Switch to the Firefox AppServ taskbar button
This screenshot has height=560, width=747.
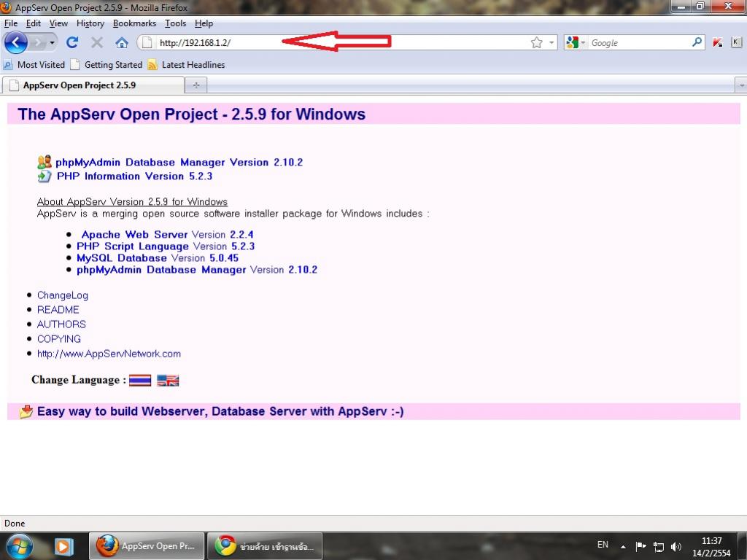click(x=147, y=546)
